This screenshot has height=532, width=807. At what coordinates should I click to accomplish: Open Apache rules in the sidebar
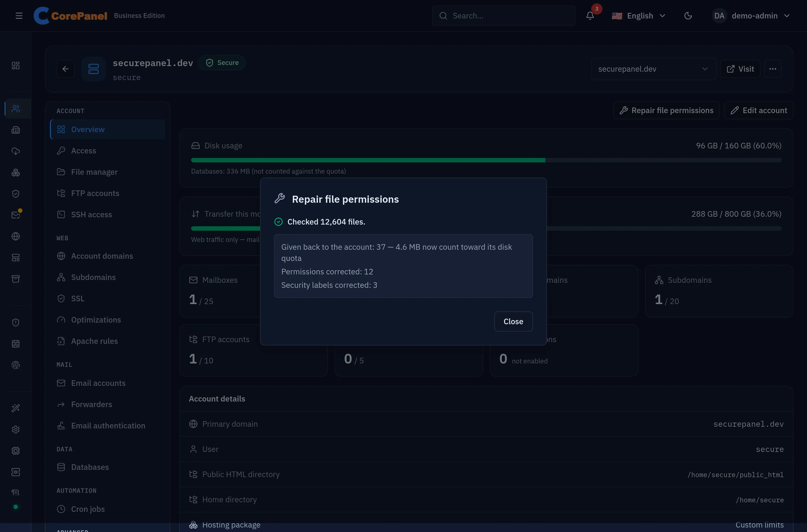tap(108, 341)
